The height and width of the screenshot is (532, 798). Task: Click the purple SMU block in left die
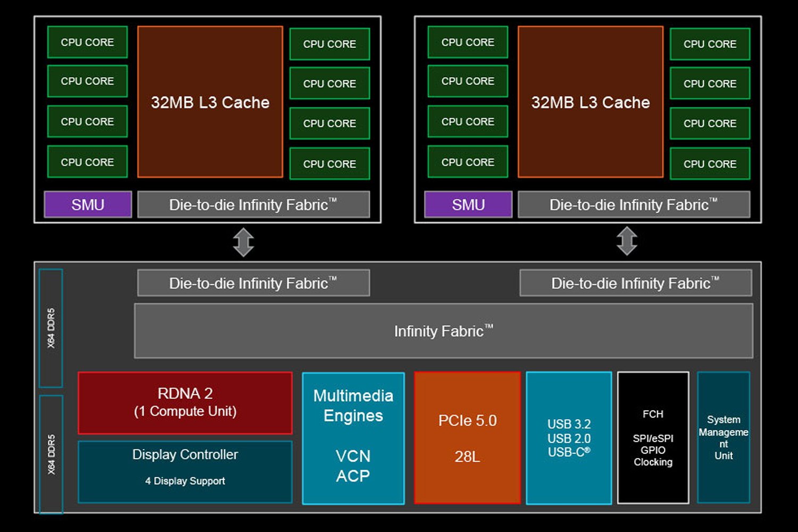[x=88, y=205]
